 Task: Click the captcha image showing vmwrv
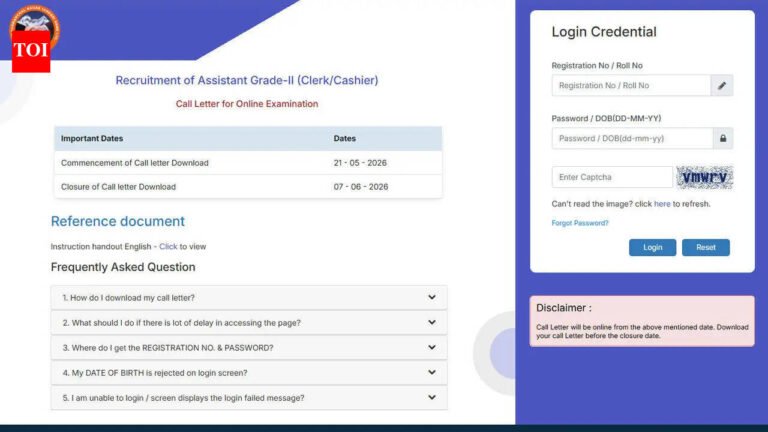[704, 177]
